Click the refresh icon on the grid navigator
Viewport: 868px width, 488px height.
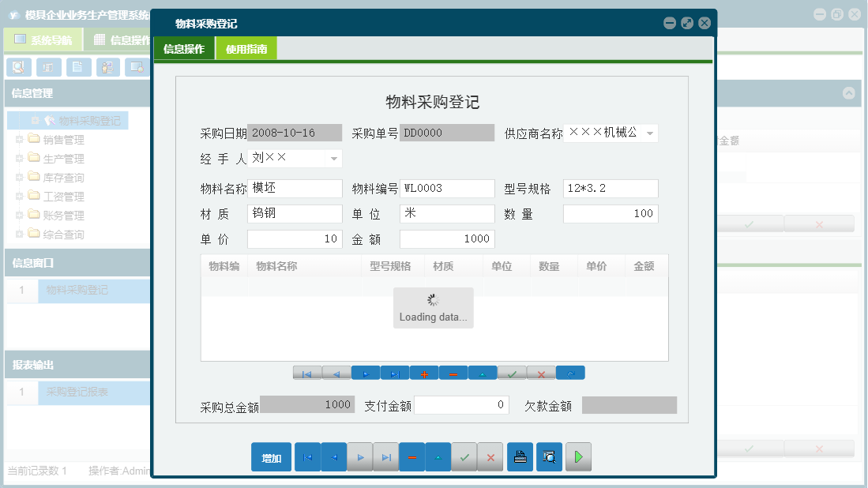click(x=569, y=372)
